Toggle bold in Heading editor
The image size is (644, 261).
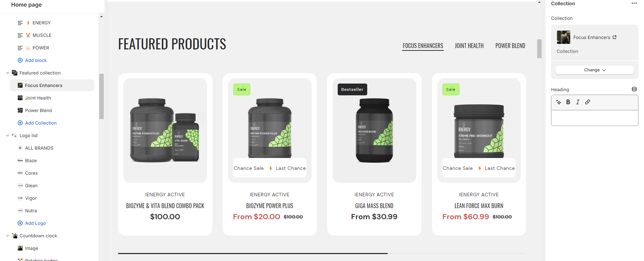tap(568, 102)
